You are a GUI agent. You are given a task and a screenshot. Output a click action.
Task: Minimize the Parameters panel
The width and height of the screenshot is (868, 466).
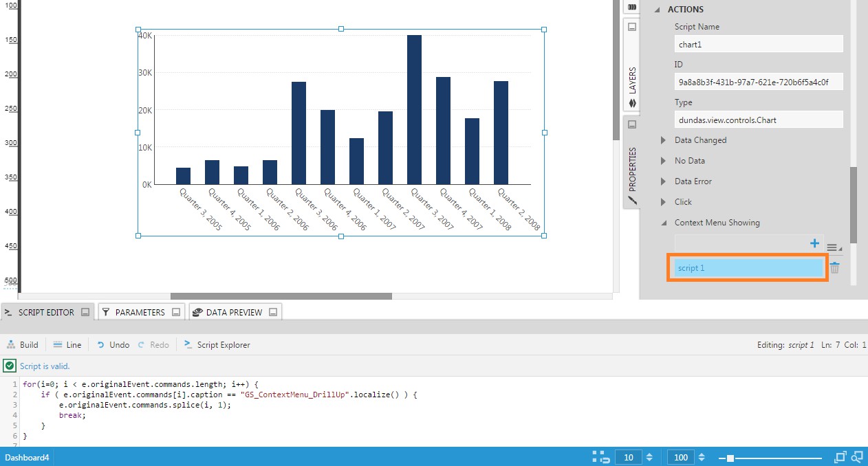pyautogui.click(x=176, y=312)
